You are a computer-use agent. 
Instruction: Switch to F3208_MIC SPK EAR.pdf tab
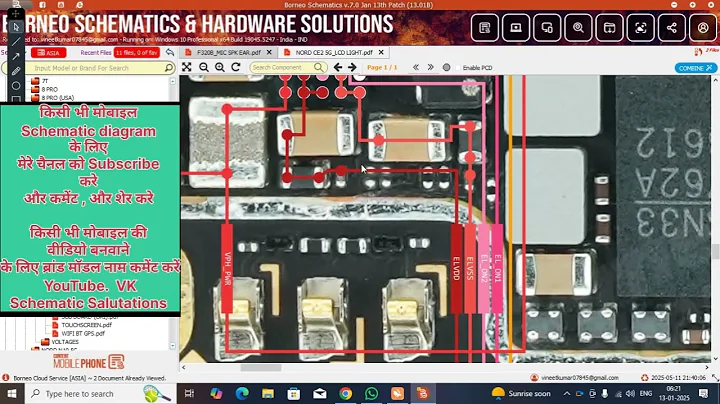(229, 52)
